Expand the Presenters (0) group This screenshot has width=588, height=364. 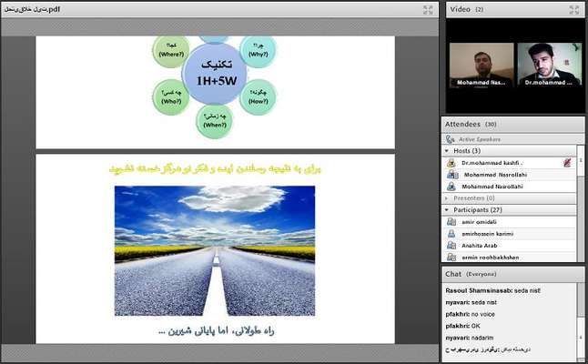(x=447, y=198)
